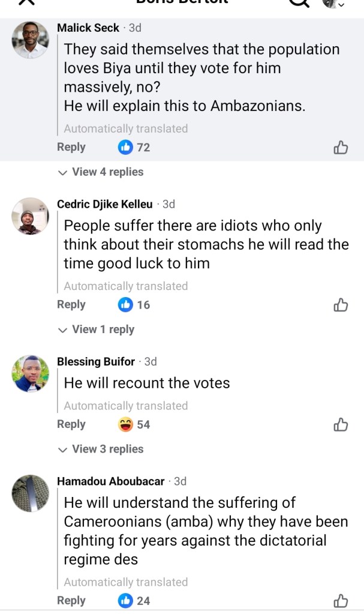364x614 pixels.
Task: Like Malick Seck's comment with thumbs-up
Action: pyautogui.click(x=341, y=147)
